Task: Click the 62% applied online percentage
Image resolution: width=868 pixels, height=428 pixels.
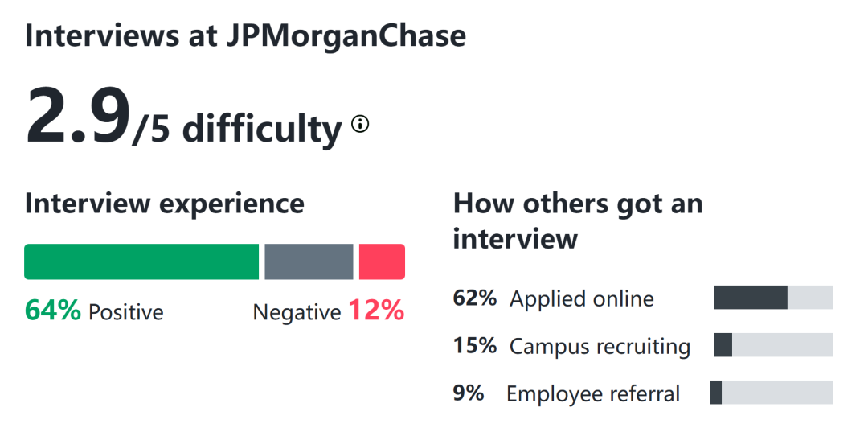Action: click(475, 298)
